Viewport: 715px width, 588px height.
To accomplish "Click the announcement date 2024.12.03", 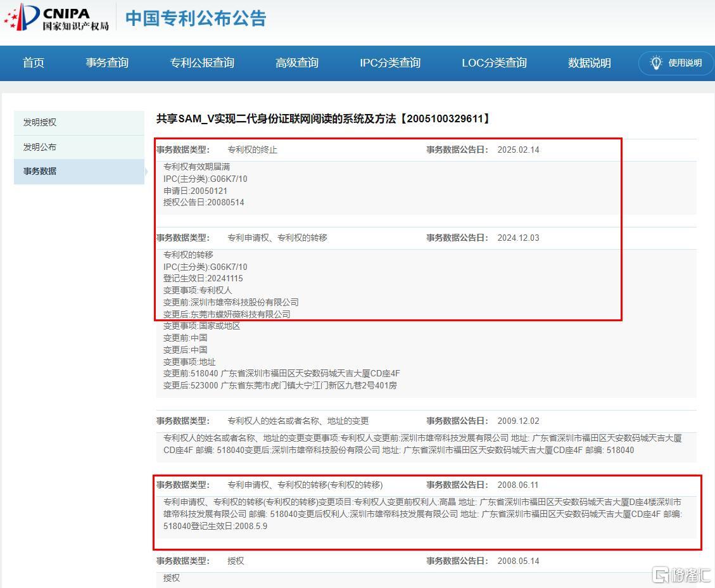I will 518,238.
